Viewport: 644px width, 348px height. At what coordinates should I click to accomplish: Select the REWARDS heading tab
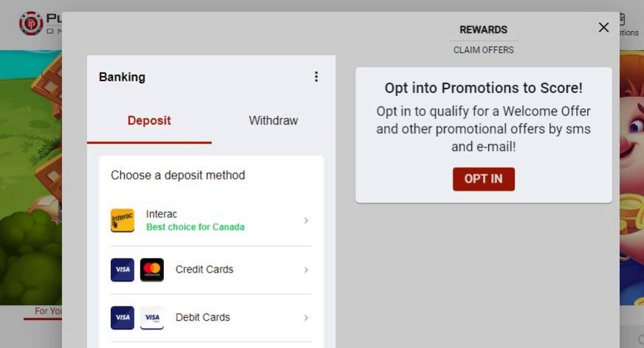tap(484, 30)
